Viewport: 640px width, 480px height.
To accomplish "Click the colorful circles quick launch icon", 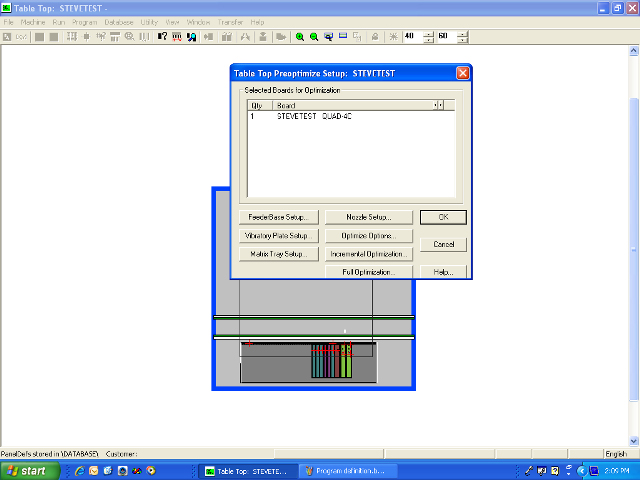I will (x=137, y=471).
